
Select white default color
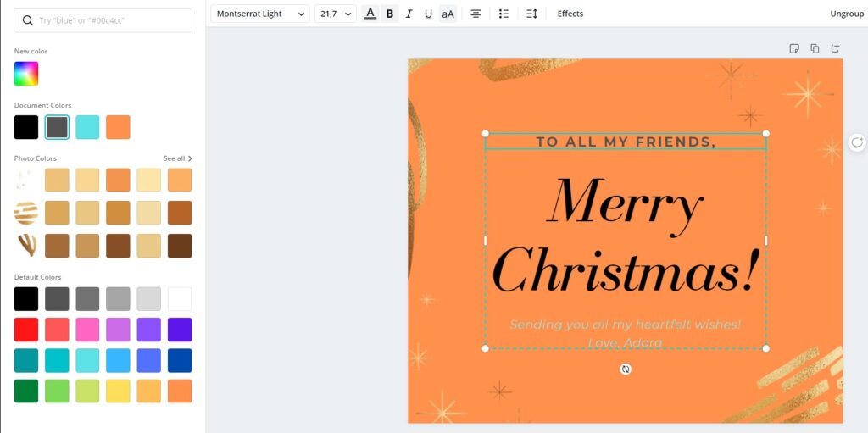(x=180, y=299)
